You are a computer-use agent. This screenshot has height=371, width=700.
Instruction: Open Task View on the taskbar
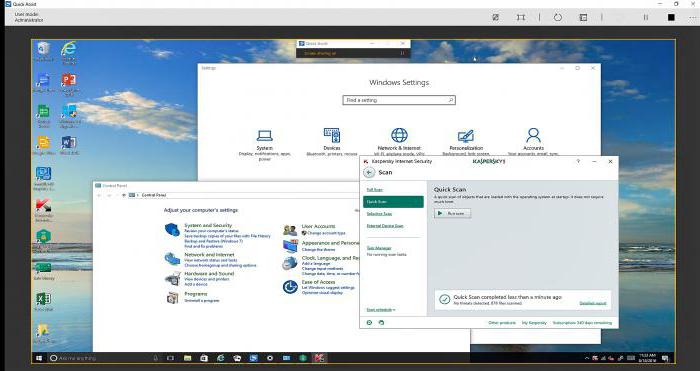(170, 358)
